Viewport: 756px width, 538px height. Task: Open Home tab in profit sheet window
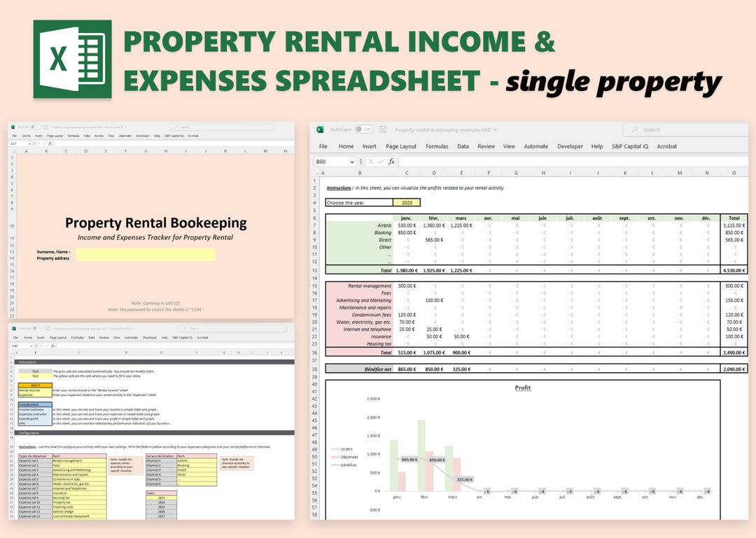tap(346, 146)
